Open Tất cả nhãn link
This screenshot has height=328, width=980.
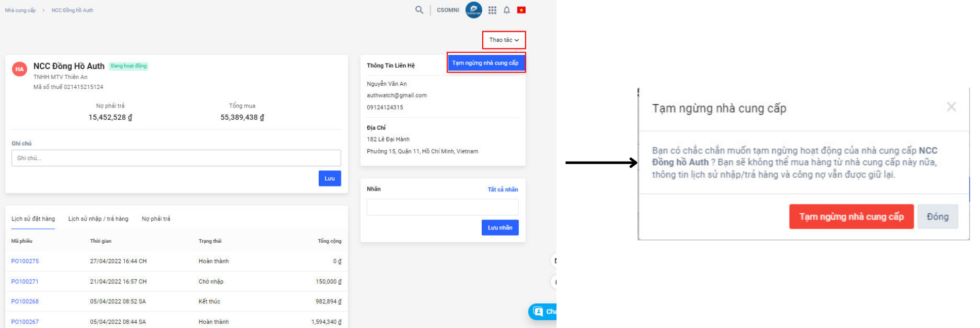[x=503, y=190]
